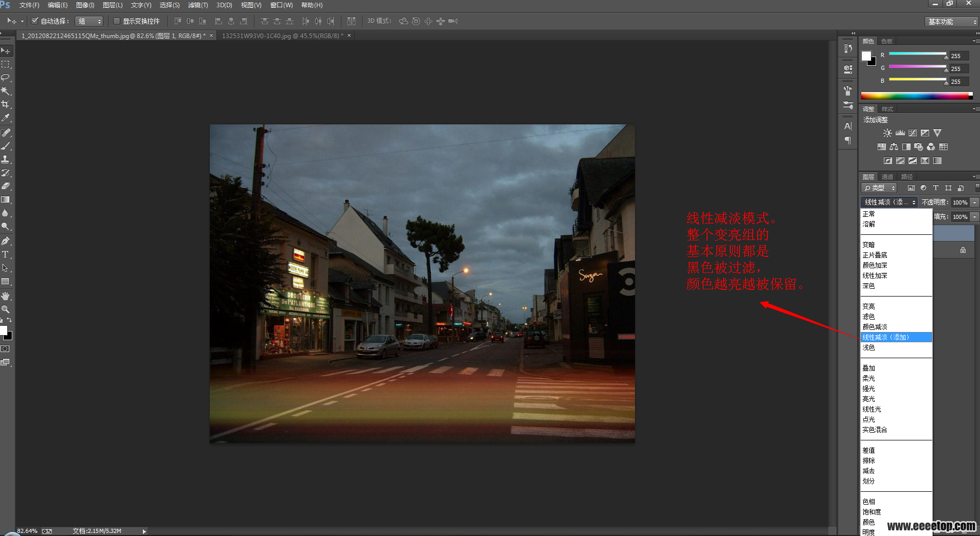Open the 图像(I) menu
The image size is (980, 536).
pos(85,5)
